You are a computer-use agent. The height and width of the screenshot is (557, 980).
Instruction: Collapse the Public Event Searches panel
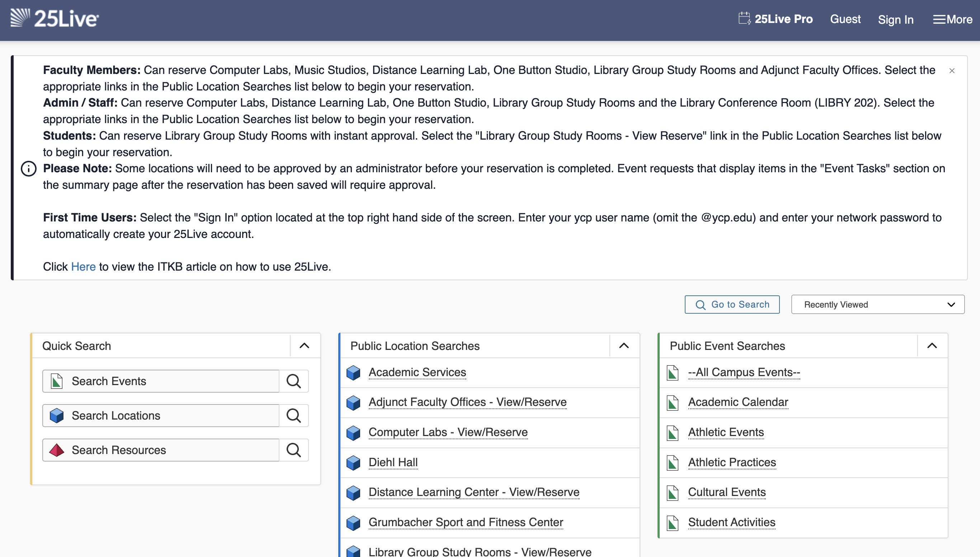[932, 346]
